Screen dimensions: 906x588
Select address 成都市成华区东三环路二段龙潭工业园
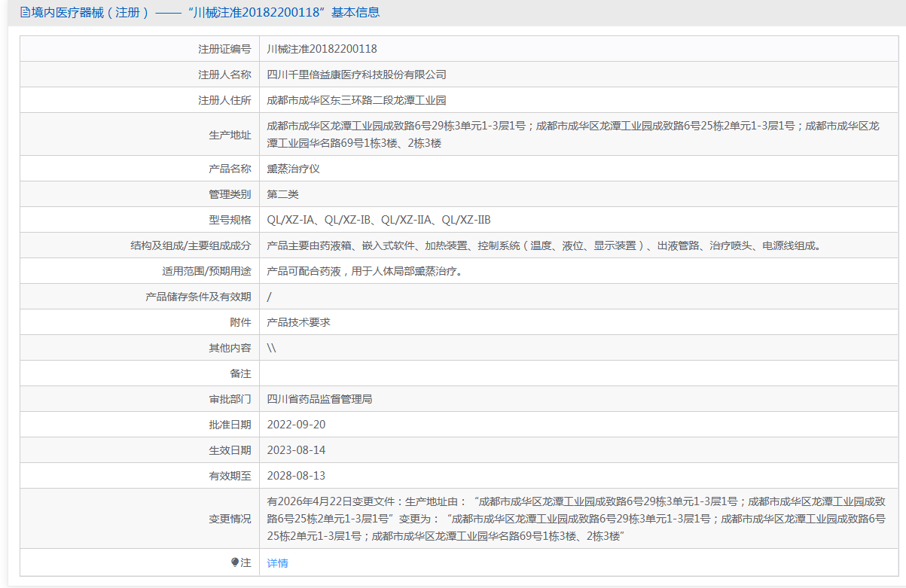coord(357,100)
